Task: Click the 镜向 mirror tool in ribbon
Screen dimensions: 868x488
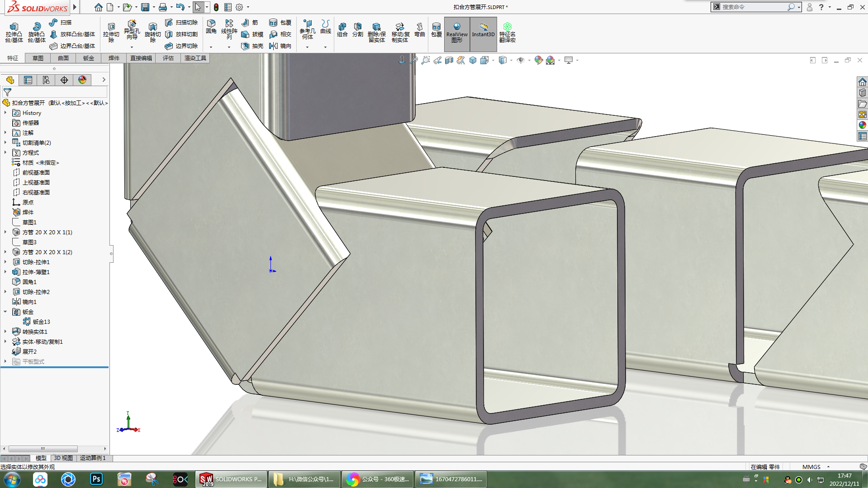Action: tap(280, 46)
